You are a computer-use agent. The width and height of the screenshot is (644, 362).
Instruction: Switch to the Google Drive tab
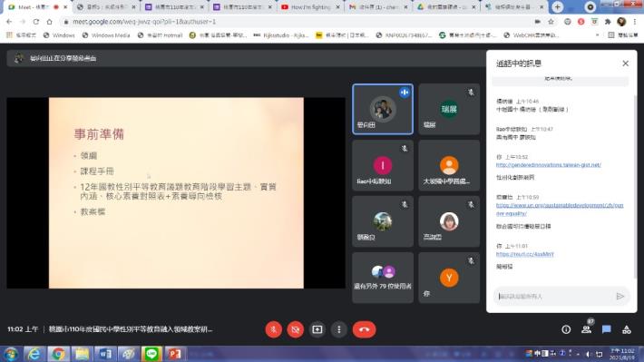tap(445, 7)
